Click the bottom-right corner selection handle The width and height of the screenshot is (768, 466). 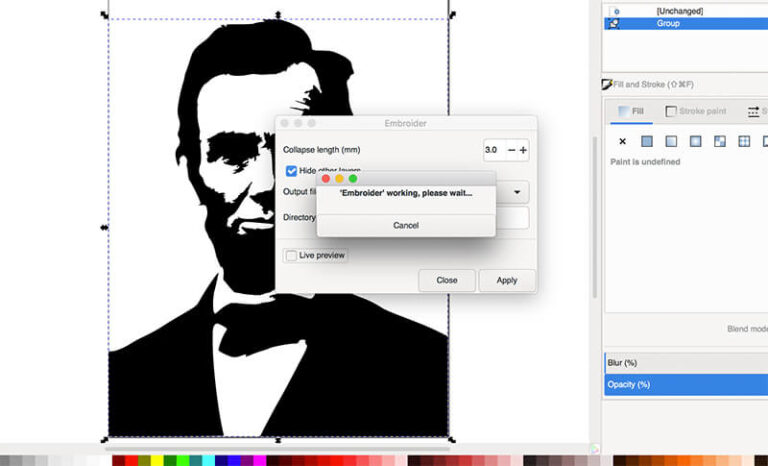pos(452,440)
